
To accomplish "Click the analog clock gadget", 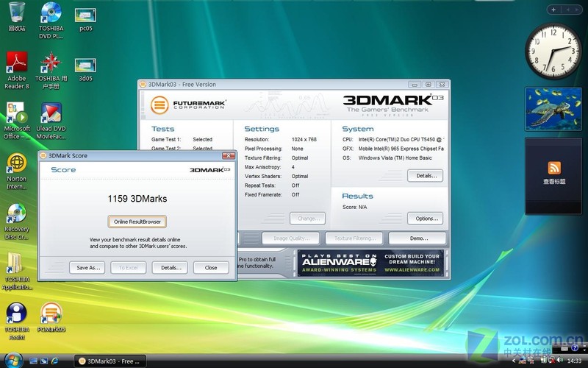I will (x=553, y=51).
